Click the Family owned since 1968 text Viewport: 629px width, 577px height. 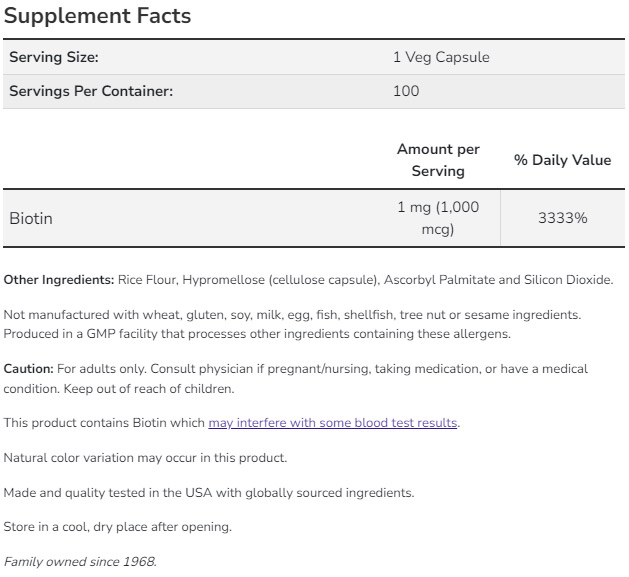[x=80, y=562]
